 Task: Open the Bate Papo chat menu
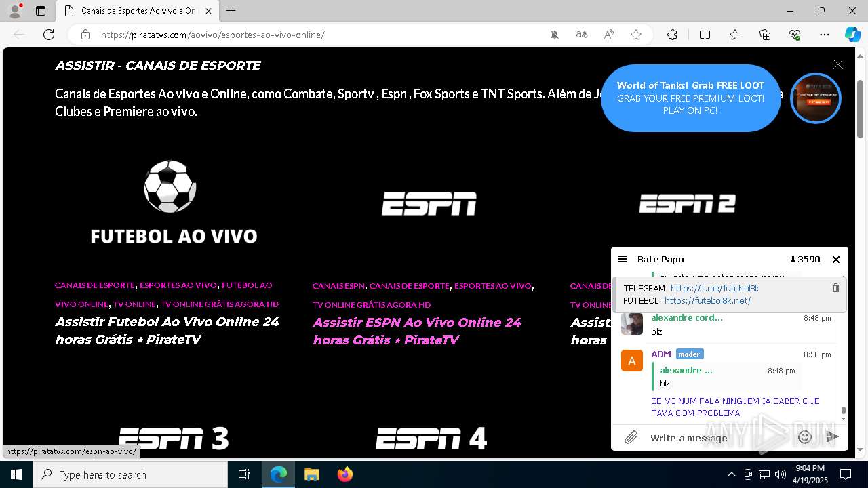[623, 259]
